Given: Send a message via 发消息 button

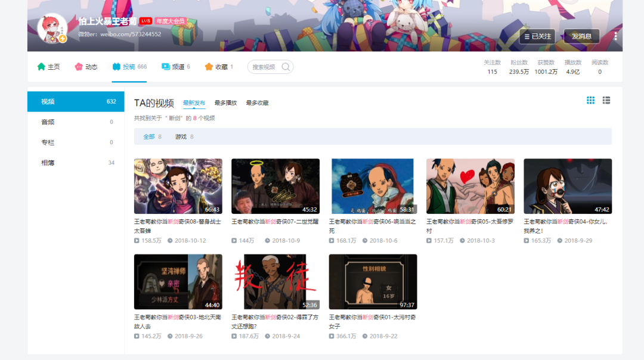Looking at the screenshot, I should pos(581,36).
